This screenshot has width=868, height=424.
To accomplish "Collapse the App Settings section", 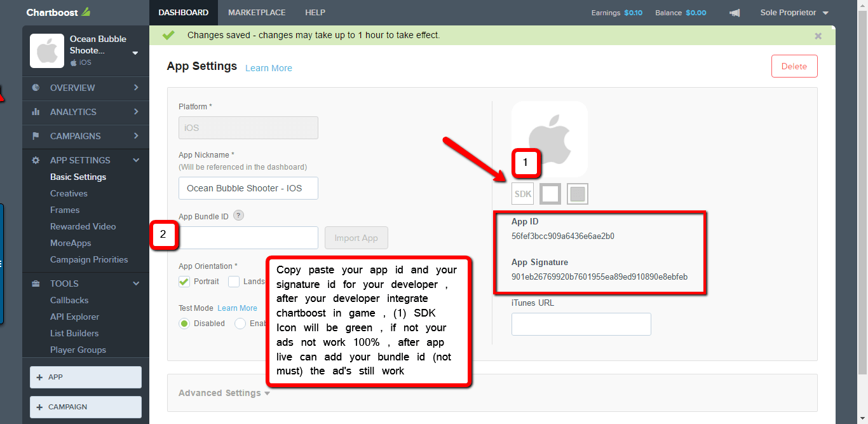I will tap(136, 160).
